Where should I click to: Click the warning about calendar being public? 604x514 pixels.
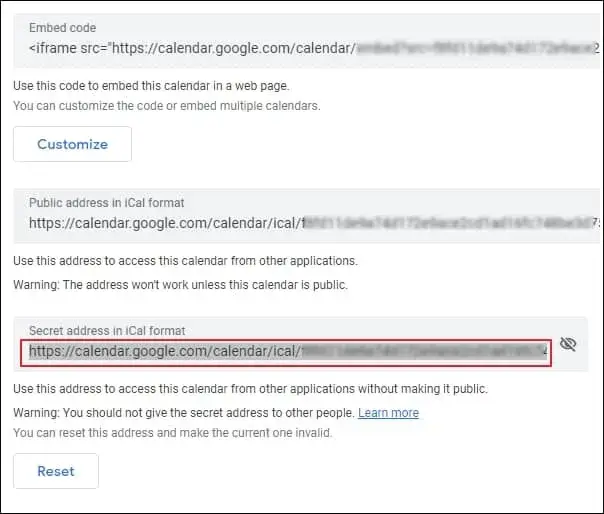point(180,285)
